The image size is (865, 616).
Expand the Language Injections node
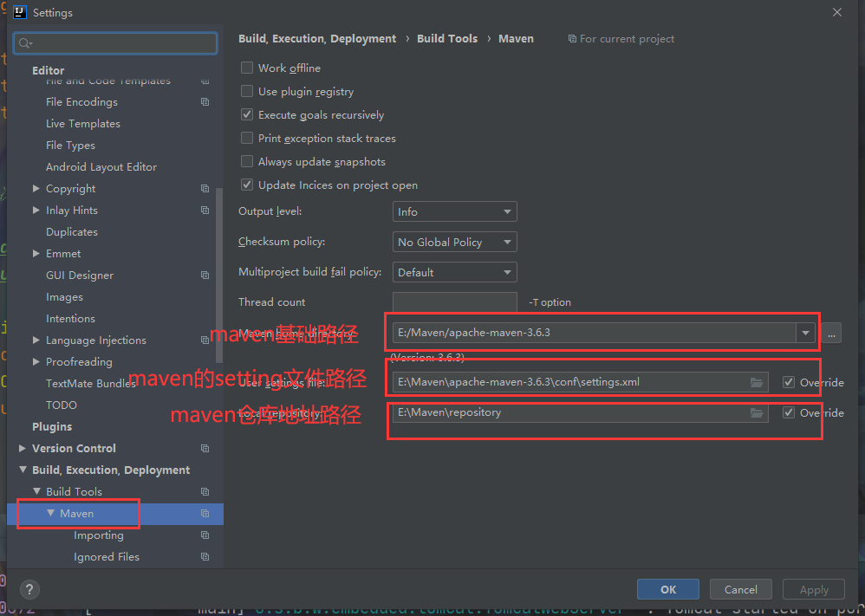click(36, 340)
